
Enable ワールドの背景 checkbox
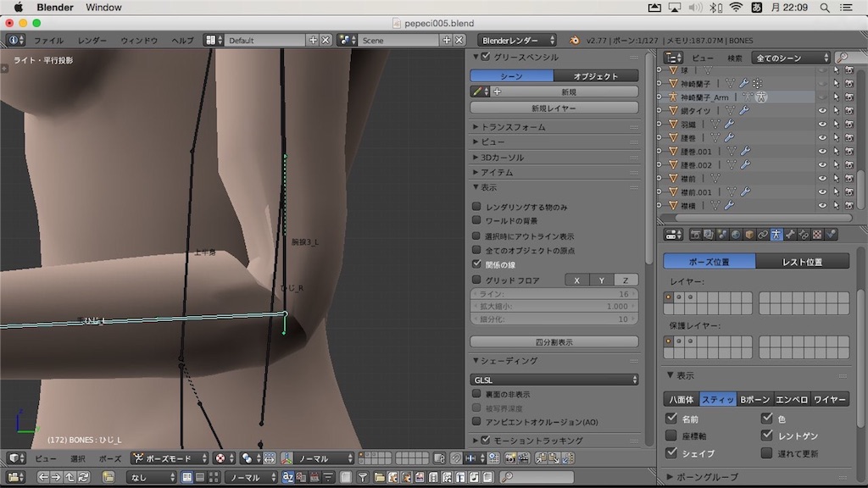(476, 220)
